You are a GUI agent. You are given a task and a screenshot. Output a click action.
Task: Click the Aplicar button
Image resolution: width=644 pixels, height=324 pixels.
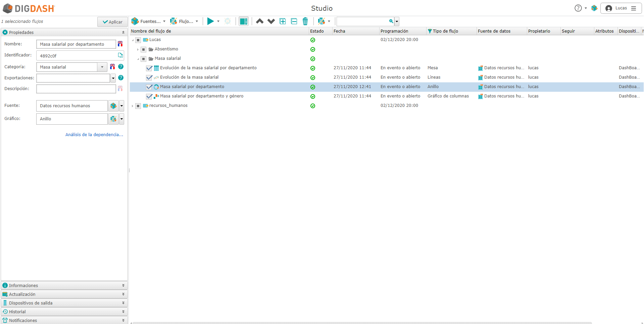112,22
